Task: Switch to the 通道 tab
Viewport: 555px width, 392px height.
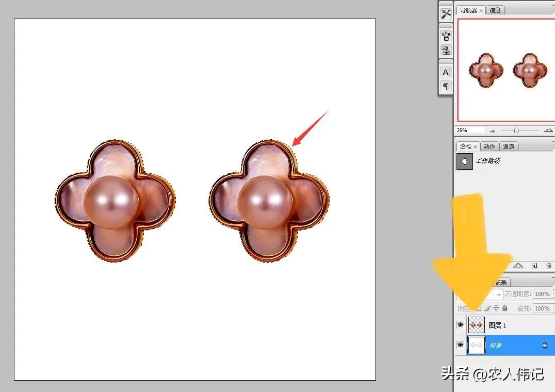Action: coord(509,146)
